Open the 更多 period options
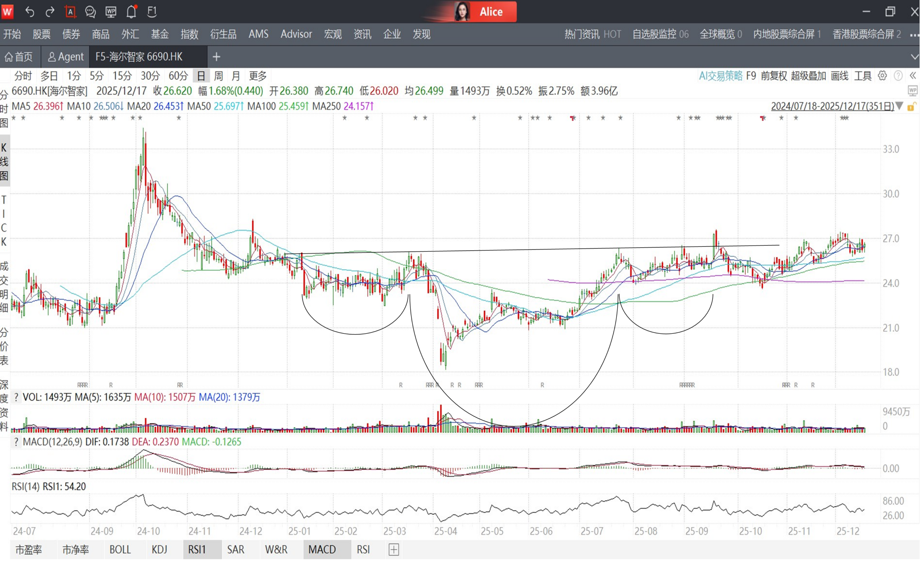Screen dimensions: 924x569 click(x=258, y=76)
